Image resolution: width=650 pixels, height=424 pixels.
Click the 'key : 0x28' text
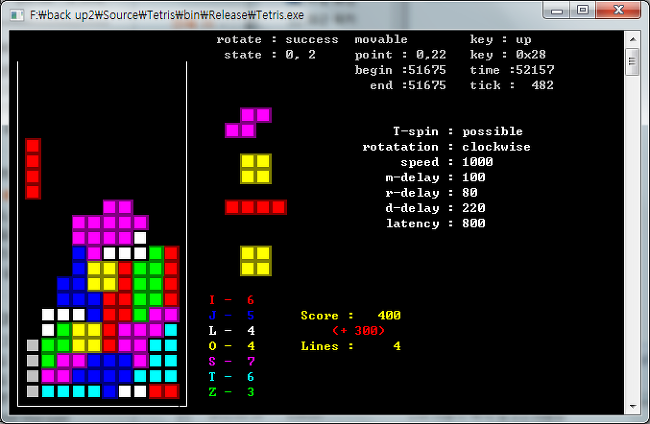point(508,55)
